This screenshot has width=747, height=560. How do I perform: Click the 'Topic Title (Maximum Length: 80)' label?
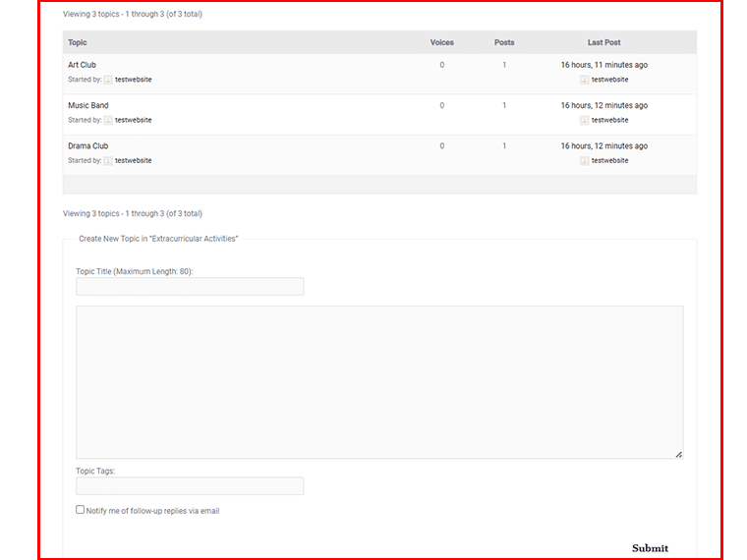pyautogui.click(x=135, y=271)
